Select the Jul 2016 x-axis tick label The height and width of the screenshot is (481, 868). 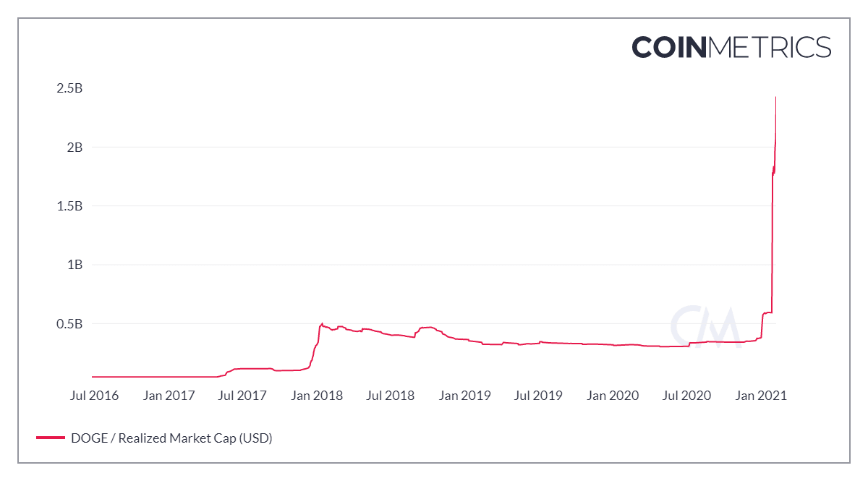[94, 396]
